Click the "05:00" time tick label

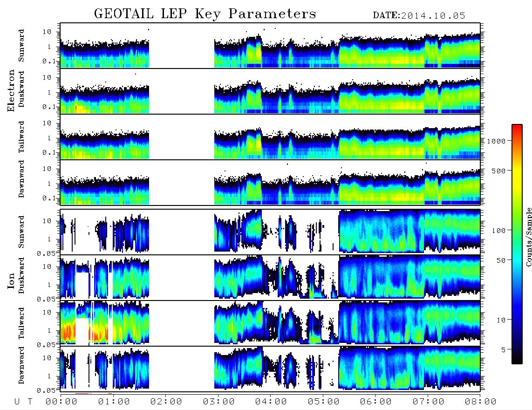[x=324, y=402]
